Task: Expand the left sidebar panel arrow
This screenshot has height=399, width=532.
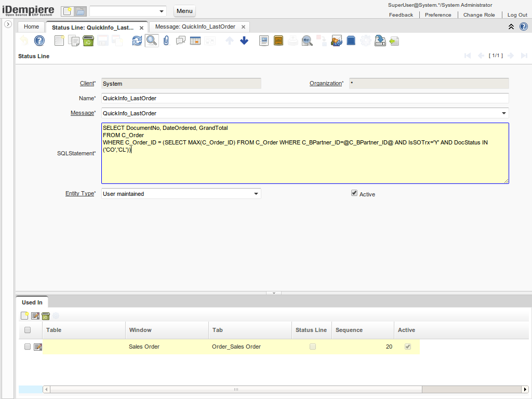Action: tap(8, 24)
